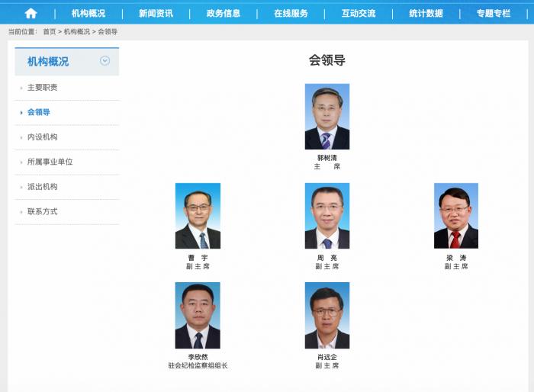Open 派出机构 in the sidebar

[42, 187]
